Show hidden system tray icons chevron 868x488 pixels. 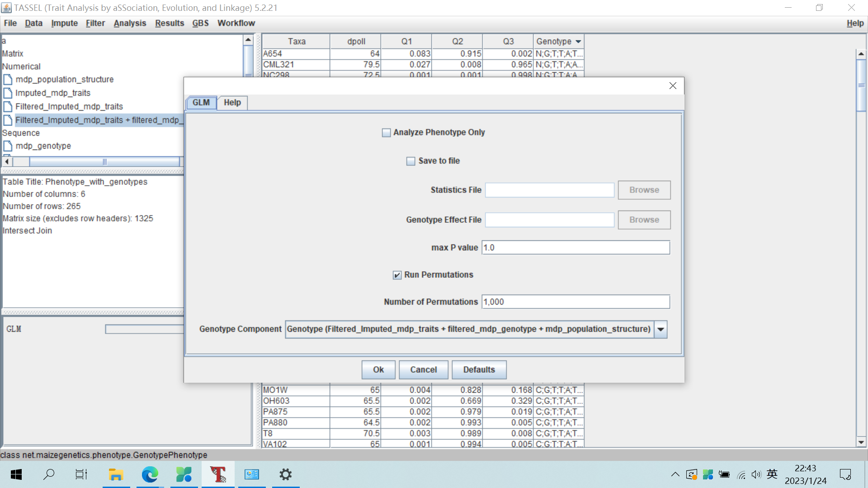pyautogui.click(x=675, y=474)
